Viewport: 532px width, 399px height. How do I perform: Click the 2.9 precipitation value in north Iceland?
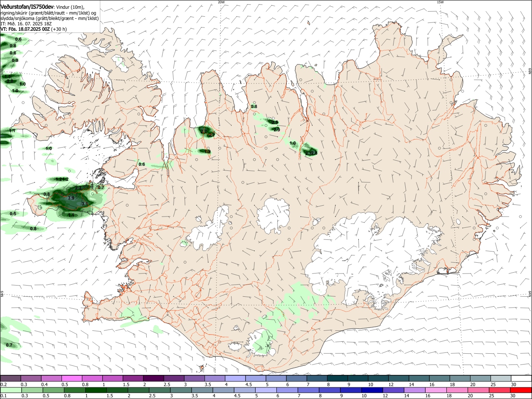[277, 130]
